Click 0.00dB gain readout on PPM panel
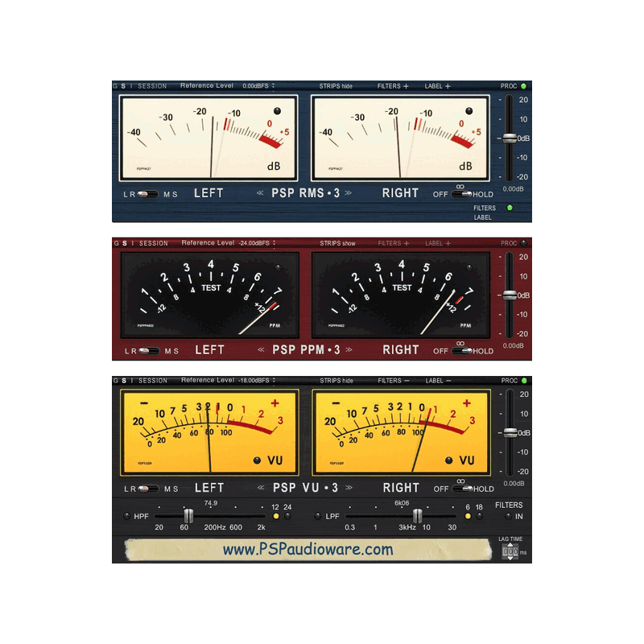The image size is (644, 644). (x=514, y=346)
